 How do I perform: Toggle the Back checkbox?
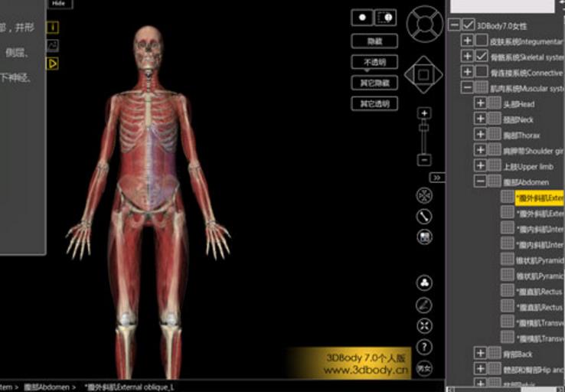point(495,353)
